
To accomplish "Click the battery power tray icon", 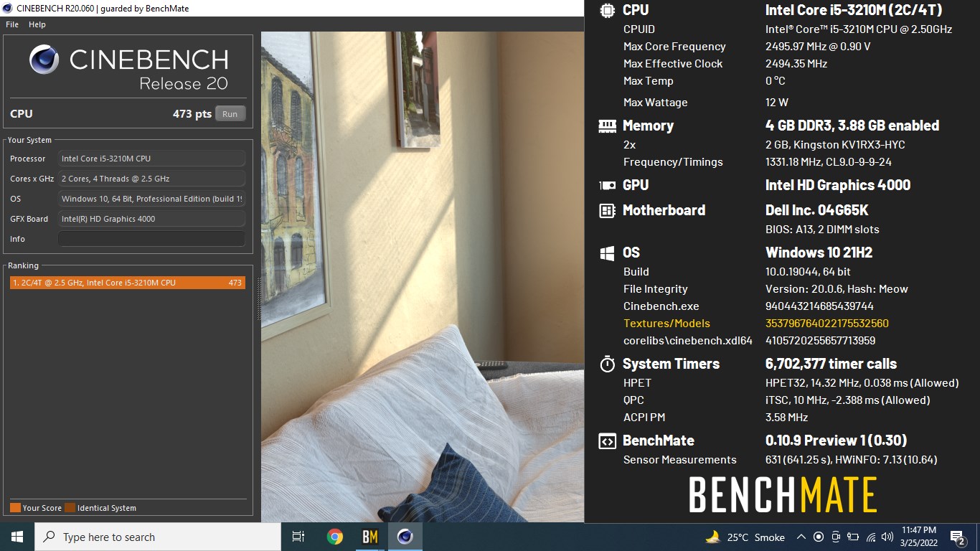I will click(853, 537).
